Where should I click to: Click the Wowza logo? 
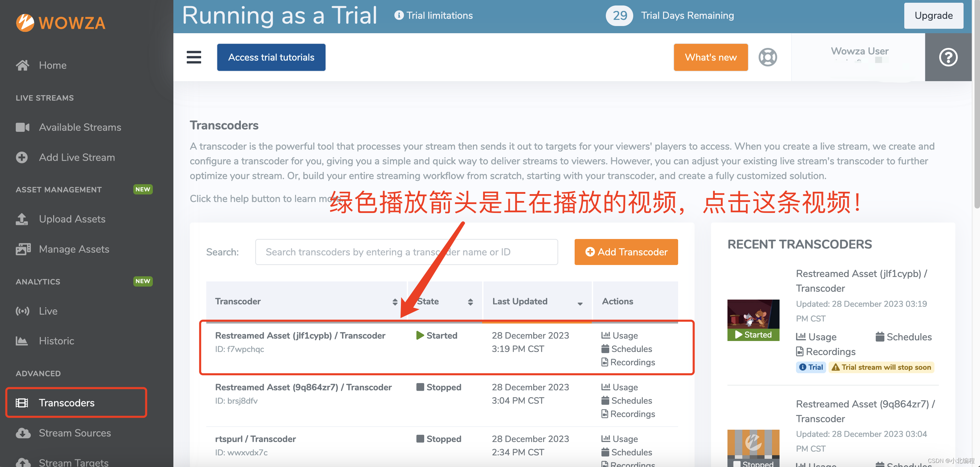click(61, 23)
